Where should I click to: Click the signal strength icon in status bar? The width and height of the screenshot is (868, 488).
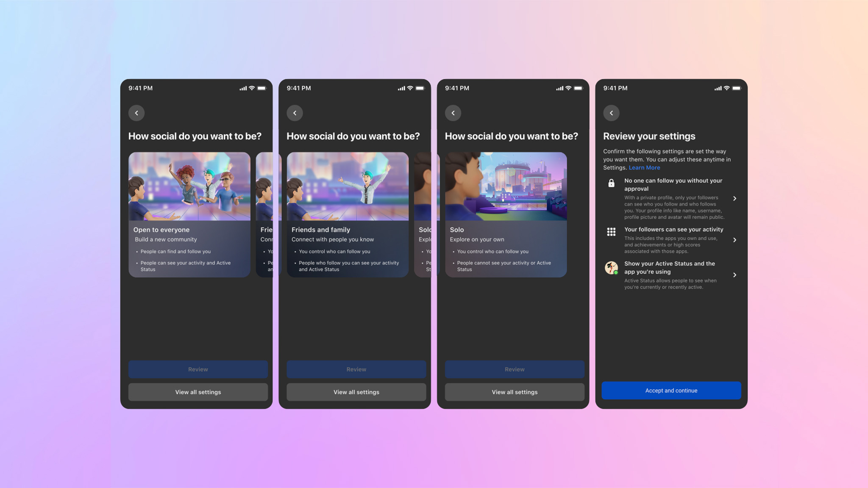click(x=242, y=88)
